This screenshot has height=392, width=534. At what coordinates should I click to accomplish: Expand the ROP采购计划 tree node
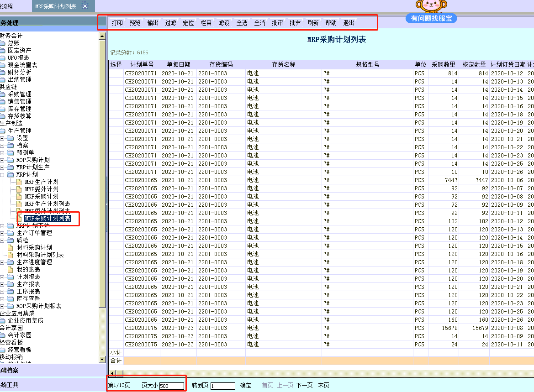pyautogui.click(x=2, y=160)
